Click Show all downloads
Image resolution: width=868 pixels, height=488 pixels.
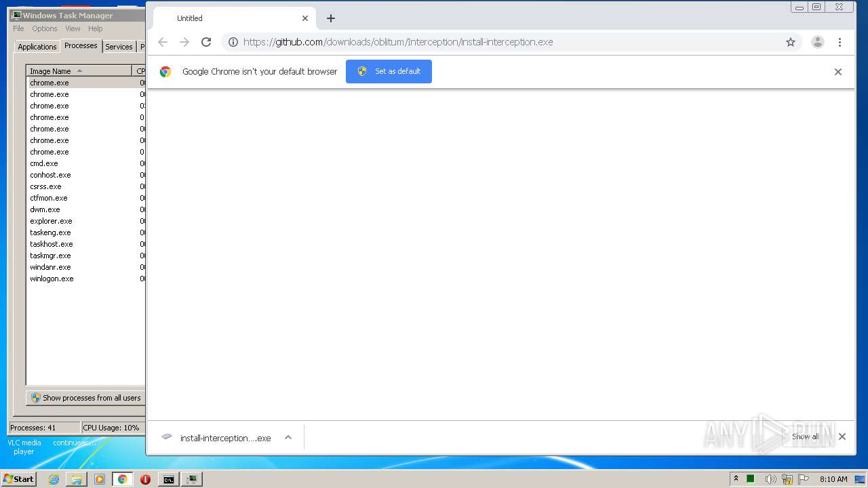[x=805, y=436]
